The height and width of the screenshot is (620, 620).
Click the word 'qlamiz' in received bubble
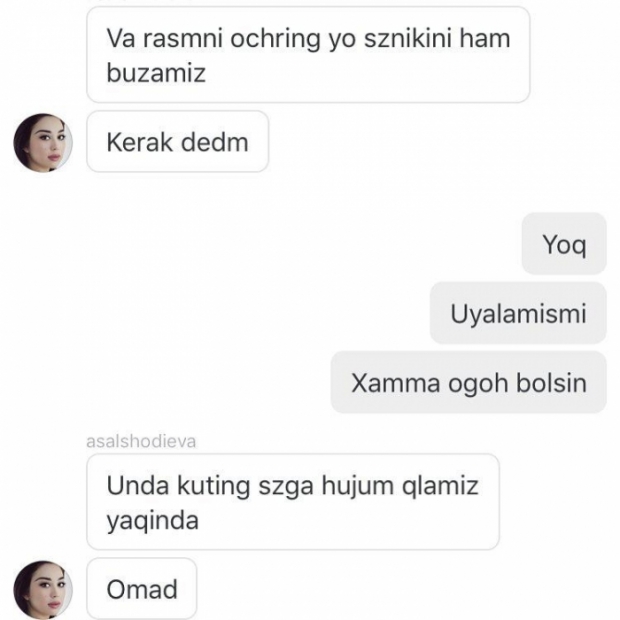coord(440,486)
